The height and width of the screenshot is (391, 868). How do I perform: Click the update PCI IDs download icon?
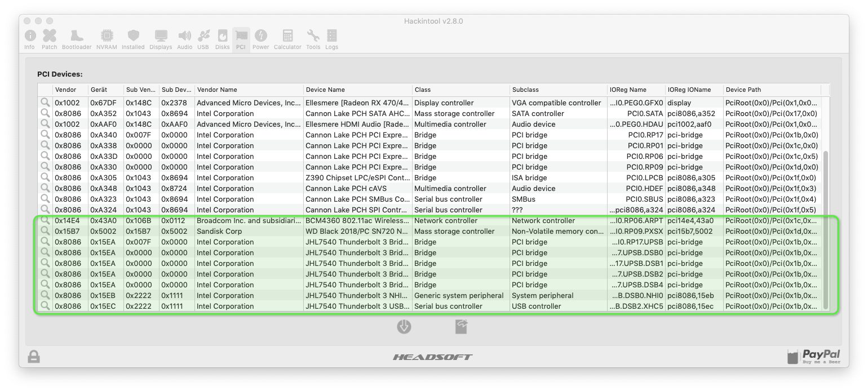click(x=404, y=327)
